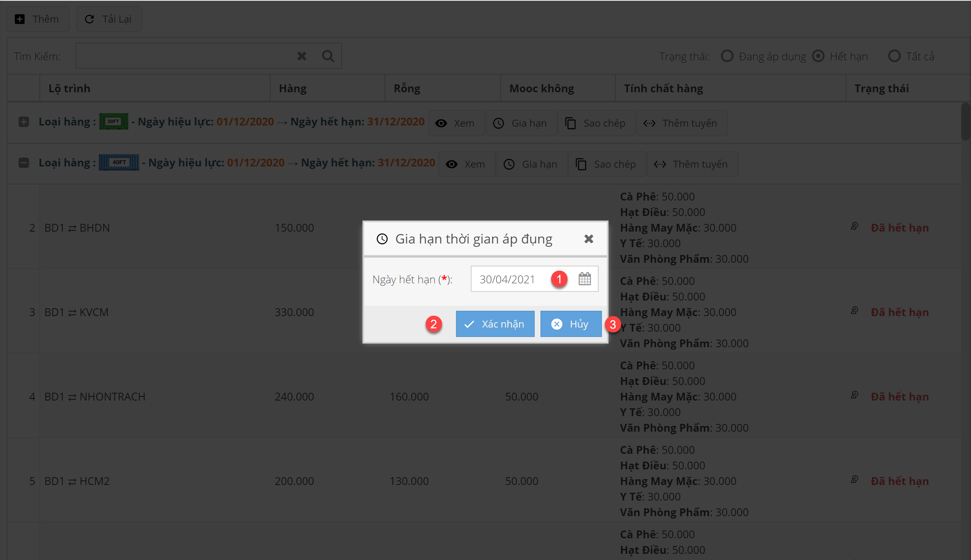The width and height of the screenshot is (971, 560).
Task: Click Tải Lại reload button
Action: 109,19
